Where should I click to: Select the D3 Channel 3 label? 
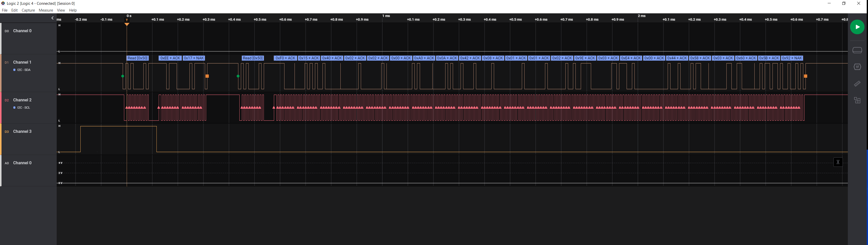[22, 132]
